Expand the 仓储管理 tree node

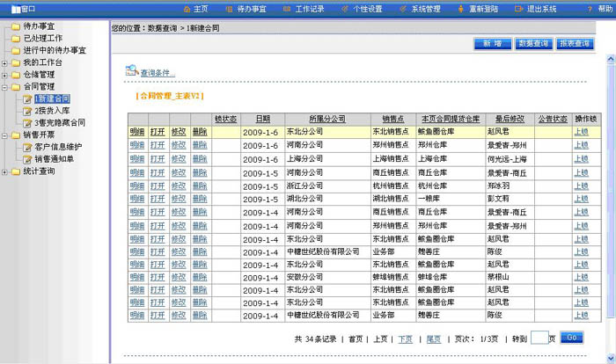pyautogui.click(x=5, y=75)
